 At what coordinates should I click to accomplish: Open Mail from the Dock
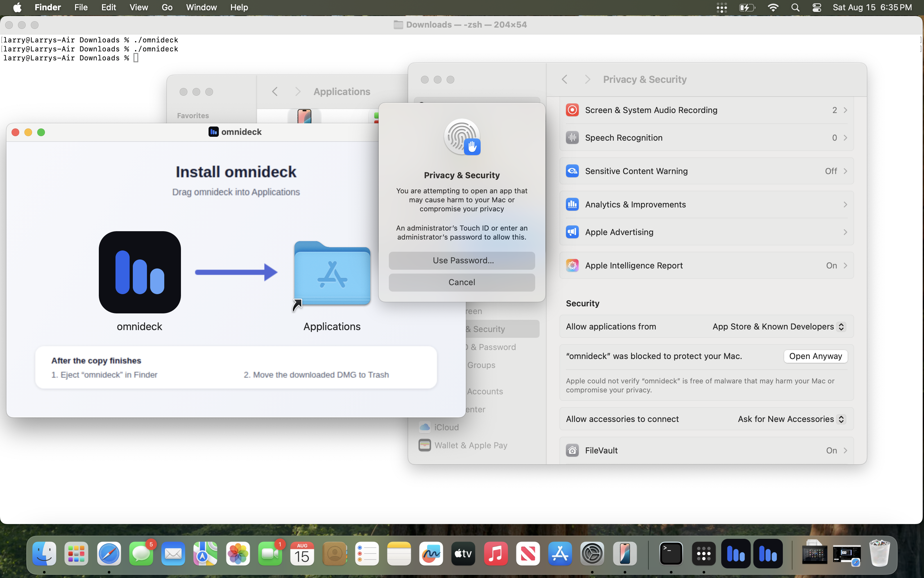173,553
